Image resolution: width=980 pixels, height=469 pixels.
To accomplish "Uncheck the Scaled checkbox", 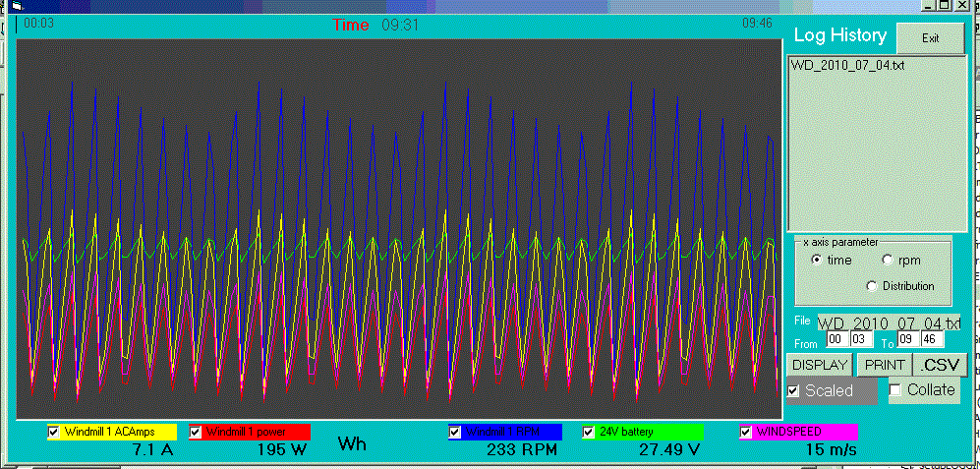I will [x=794, y=390].
